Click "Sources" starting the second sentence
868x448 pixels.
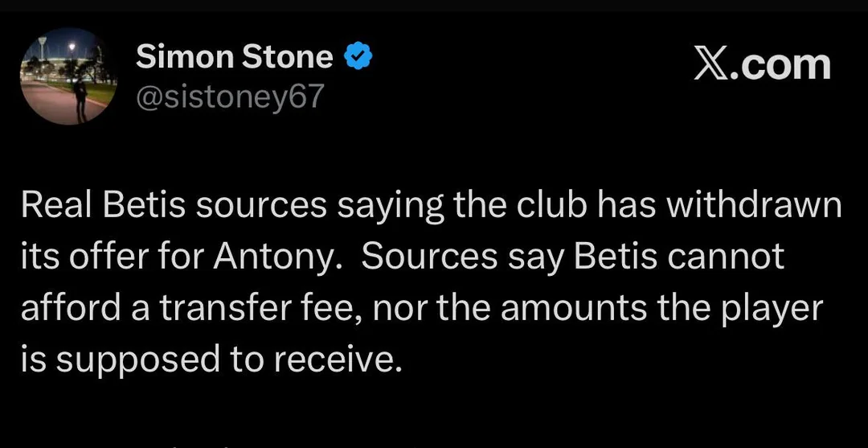(430, 258)
